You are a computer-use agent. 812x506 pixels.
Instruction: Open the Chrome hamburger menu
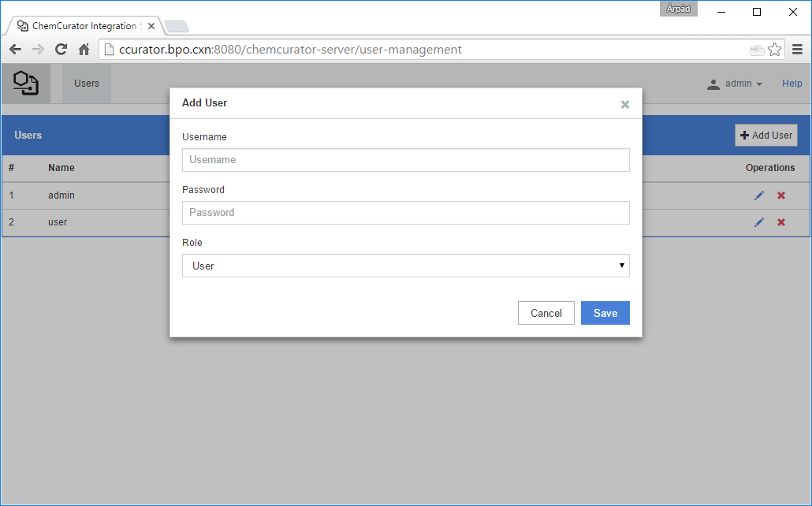(x=797, y=50)
